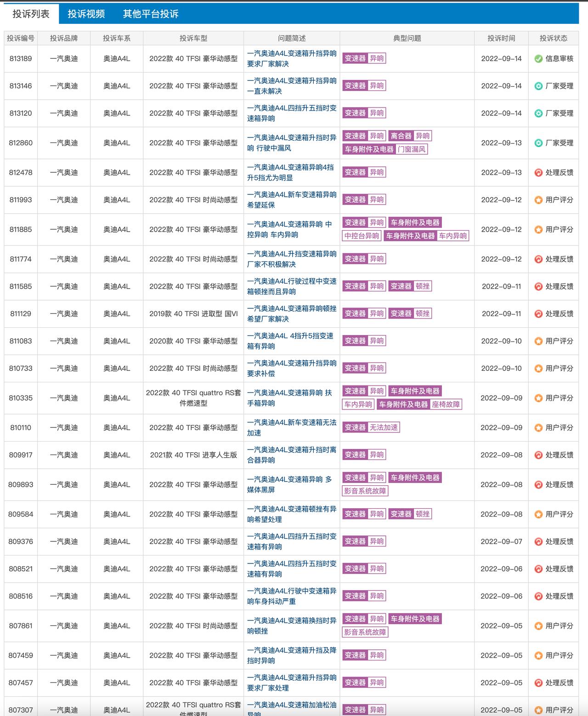
Task: Open complaint link 变速箱升挡异响要求厂家解决
Action: pyautogui.click(x=292, y=59)
